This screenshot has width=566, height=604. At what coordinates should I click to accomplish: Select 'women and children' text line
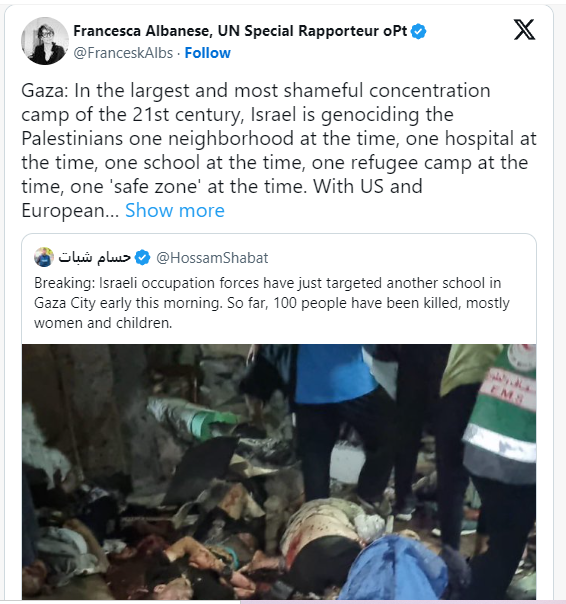point(103,323)
